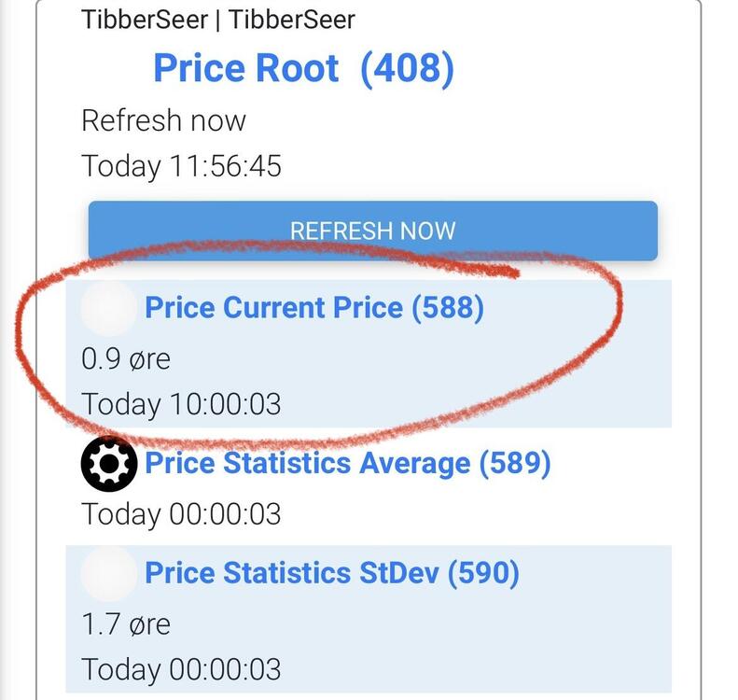Select the 0.9 øre current price value
Image resolution: width=738 pixels, height=700 pixels.
tap(126, 357)
